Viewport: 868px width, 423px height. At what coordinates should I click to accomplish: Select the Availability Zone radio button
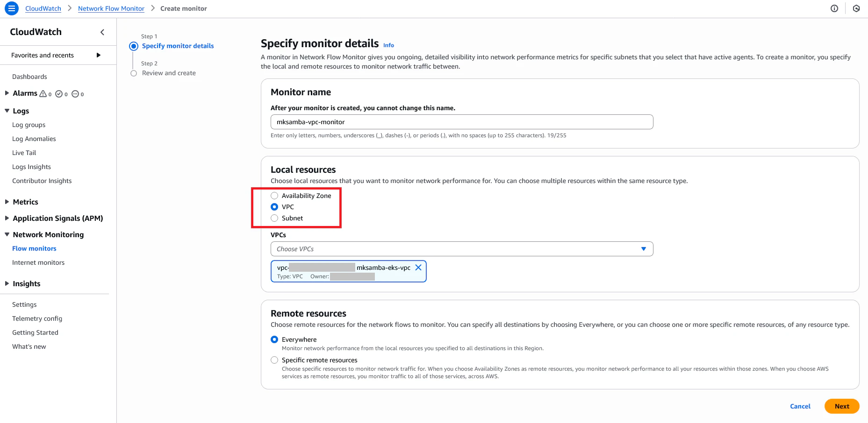coord(274,196)
